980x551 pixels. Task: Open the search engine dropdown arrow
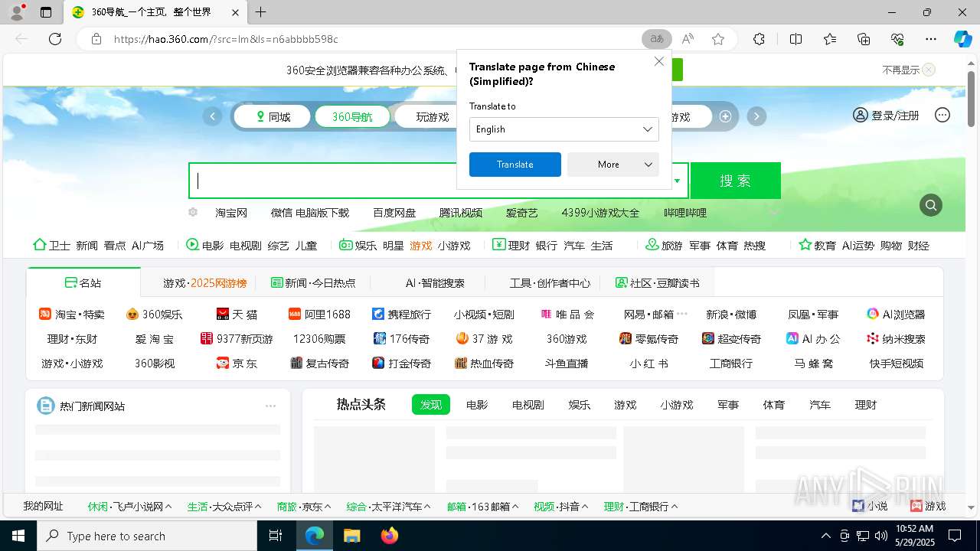coord(678,181)
